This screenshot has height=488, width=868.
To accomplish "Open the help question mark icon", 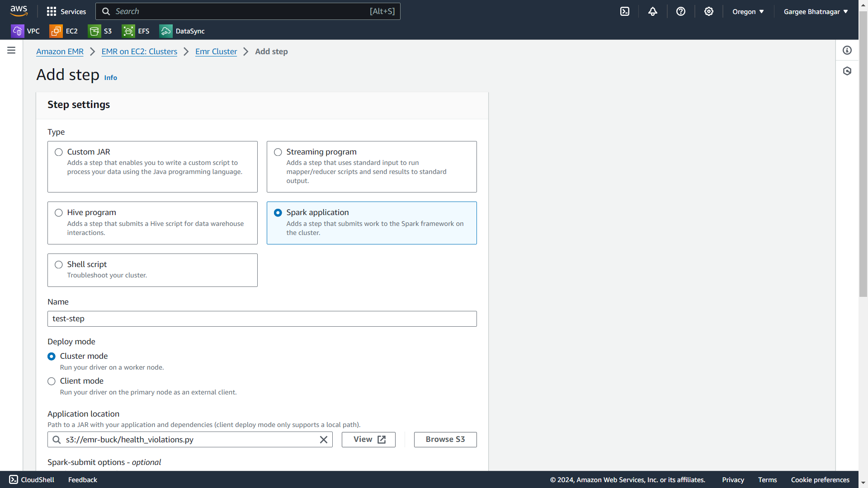I will [x=681, y=12].
